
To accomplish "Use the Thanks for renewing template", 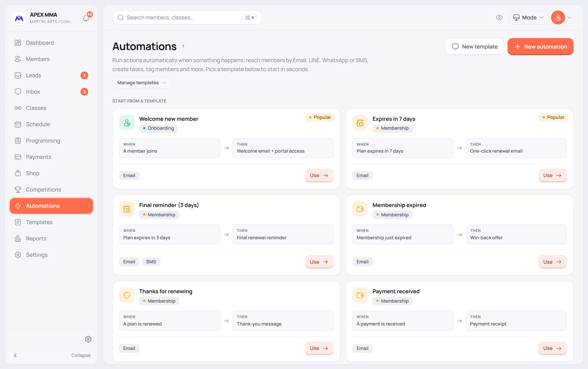I will (x=319, y=348).
